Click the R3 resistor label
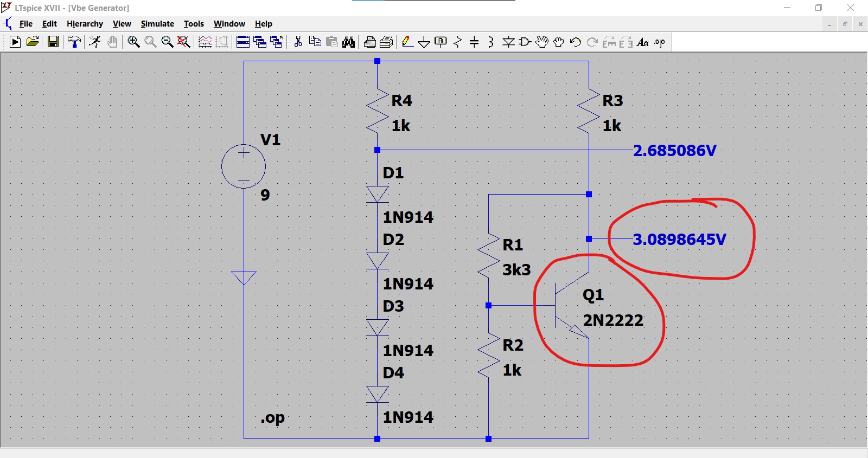Viewport: 868px width, 458px height. tap(613, 100)
